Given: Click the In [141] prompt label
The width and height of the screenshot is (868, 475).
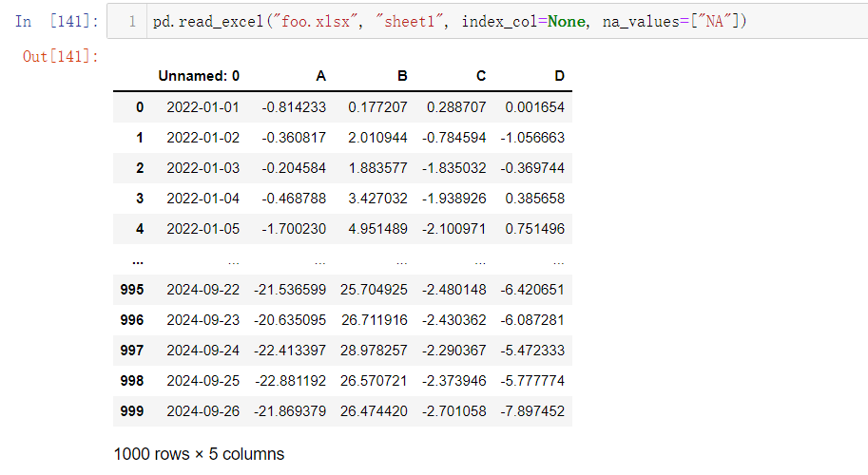Looking at the screenshot, I should (57, 21).
